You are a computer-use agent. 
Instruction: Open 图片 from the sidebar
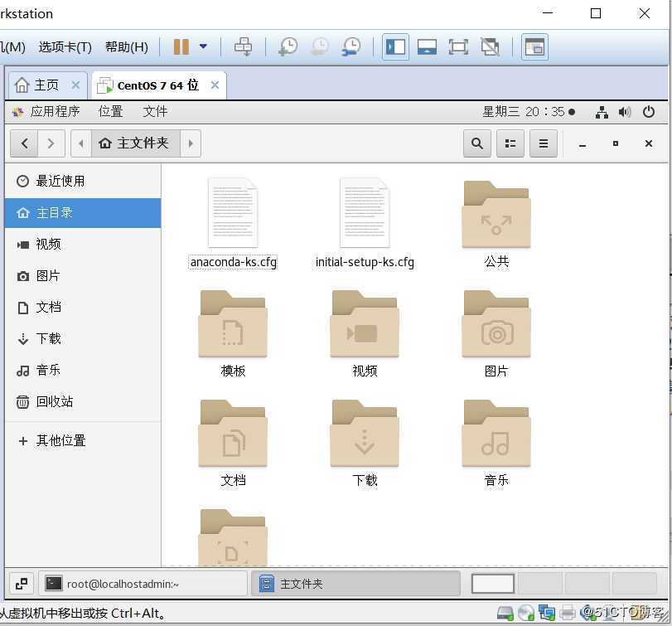83,276
